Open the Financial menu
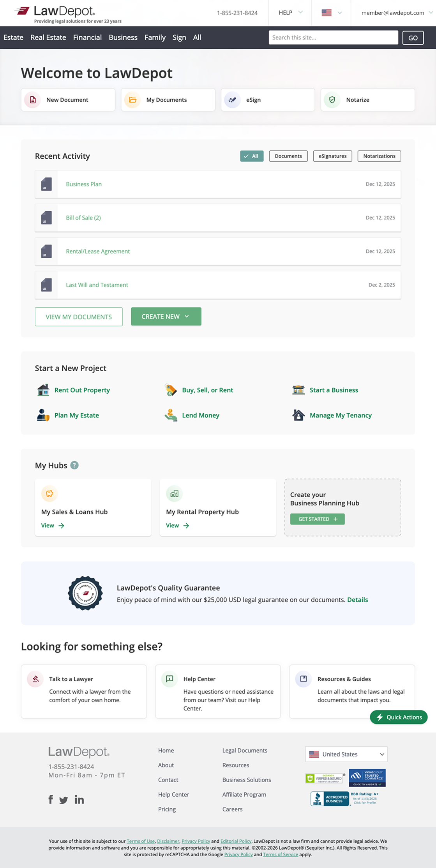Viewport: 436px width, 868px height. click(87, 37)
